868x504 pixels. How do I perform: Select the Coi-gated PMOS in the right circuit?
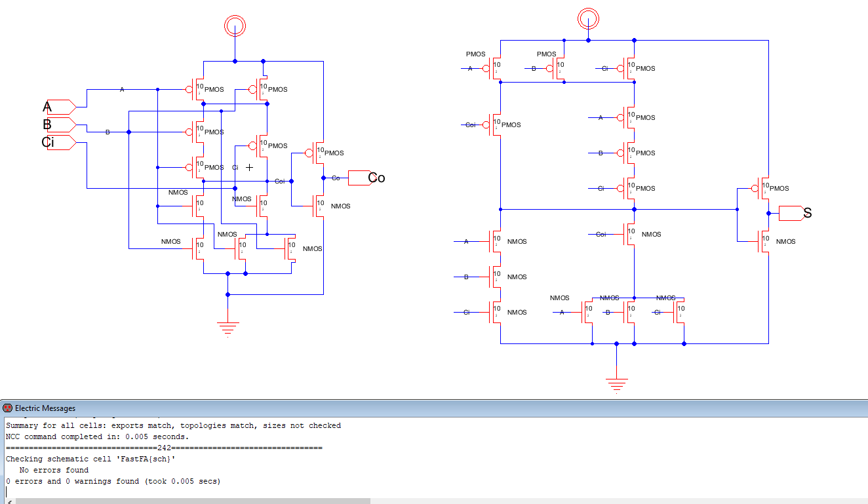(x=496, y=125)
